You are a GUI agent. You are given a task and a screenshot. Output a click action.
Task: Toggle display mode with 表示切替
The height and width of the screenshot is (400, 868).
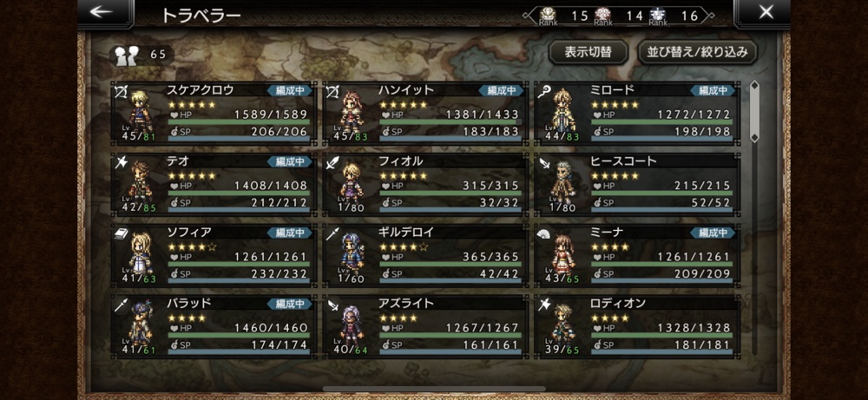(x=588, y=52)
